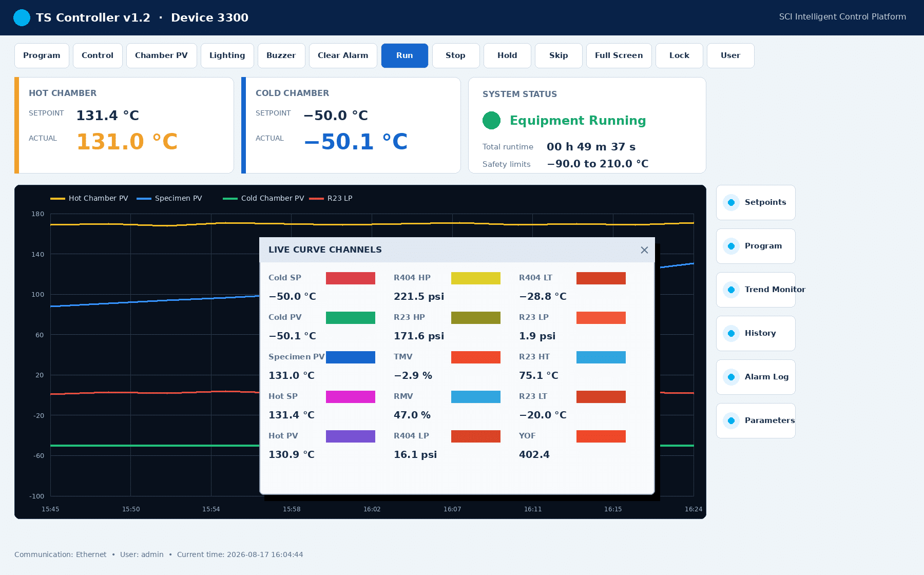Click the Lock button

click(x=679, y=55)
